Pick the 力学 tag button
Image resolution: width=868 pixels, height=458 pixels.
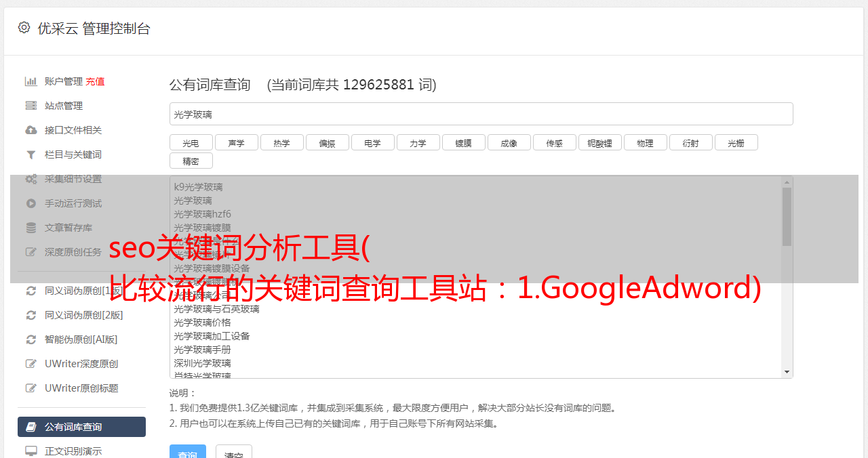(418, 142)
